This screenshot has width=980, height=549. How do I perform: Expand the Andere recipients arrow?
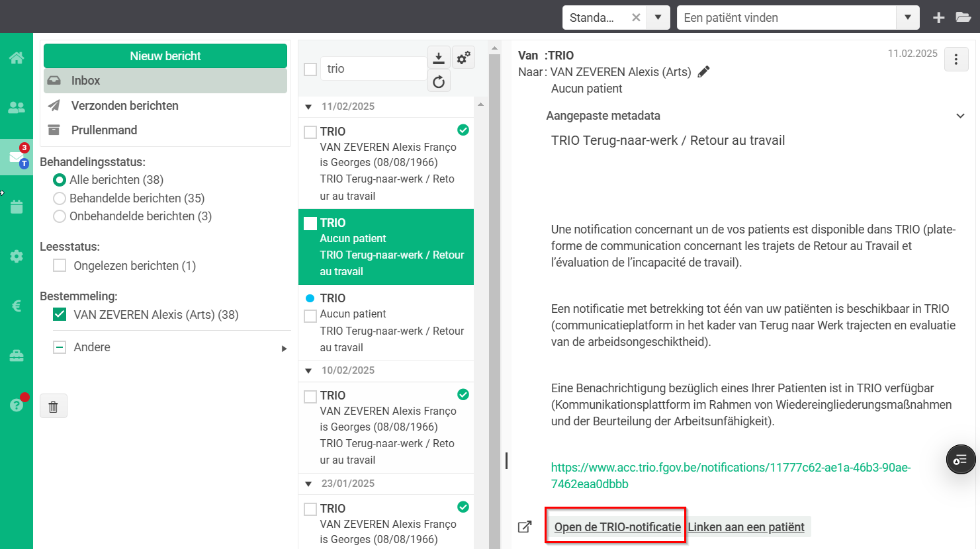point(285,349)
